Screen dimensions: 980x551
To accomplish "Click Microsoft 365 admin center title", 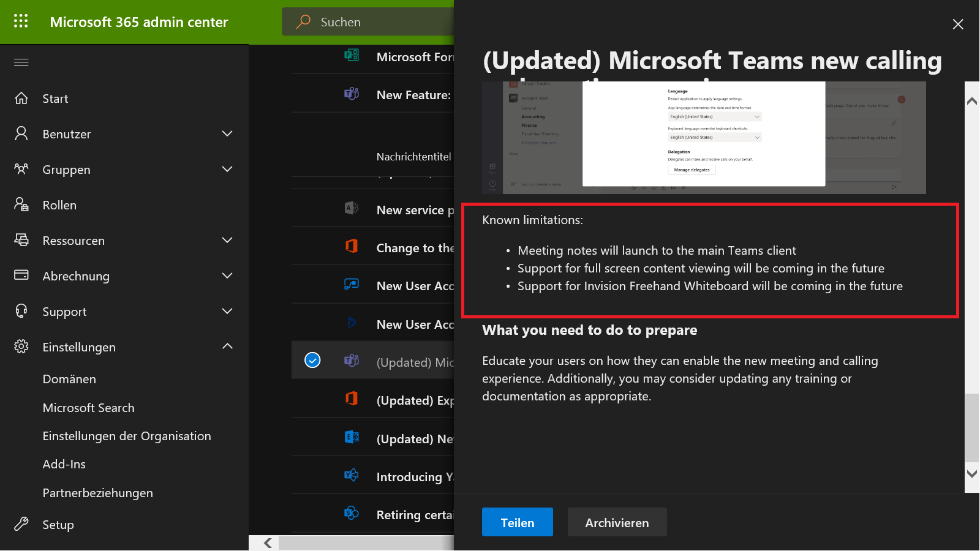I will coord(139,22).
